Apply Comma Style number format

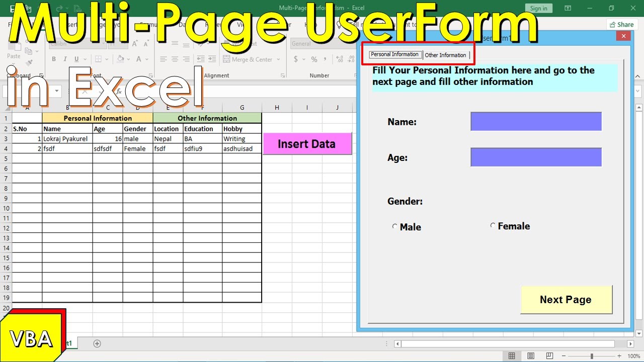click(326, 59)
